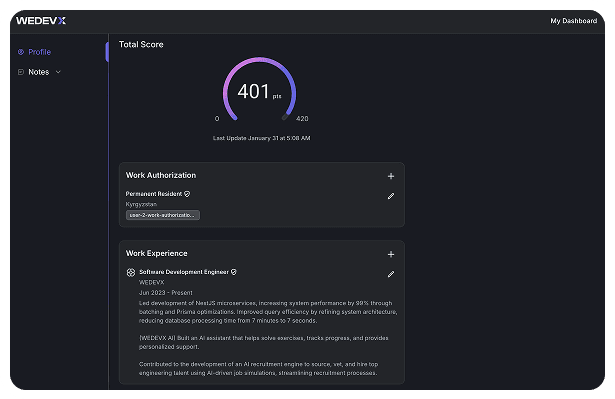Open the Profile sidebar item
The image size is (615, 399).
[35, 52]
